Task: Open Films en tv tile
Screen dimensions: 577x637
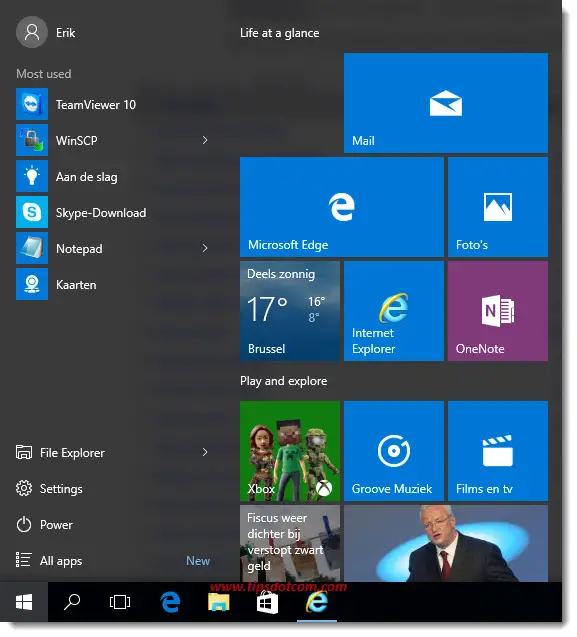Action: 497,451
